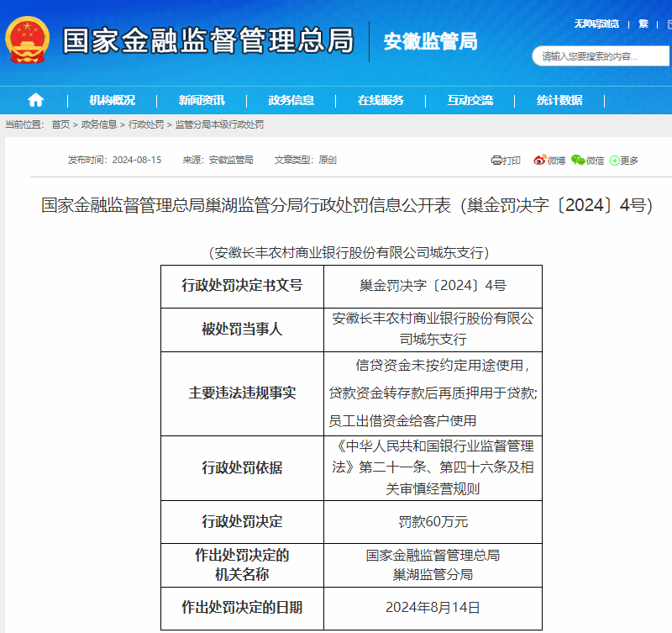672x633 pixels.
Task: Select 互动交流 in navigation bar
Action: (x=470, y=100)
